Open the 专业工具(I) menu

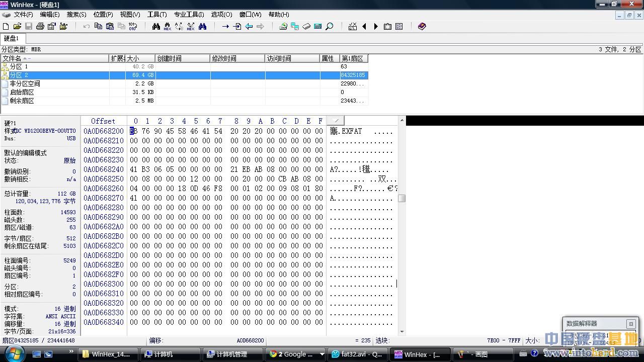click(x=189, y=15)
